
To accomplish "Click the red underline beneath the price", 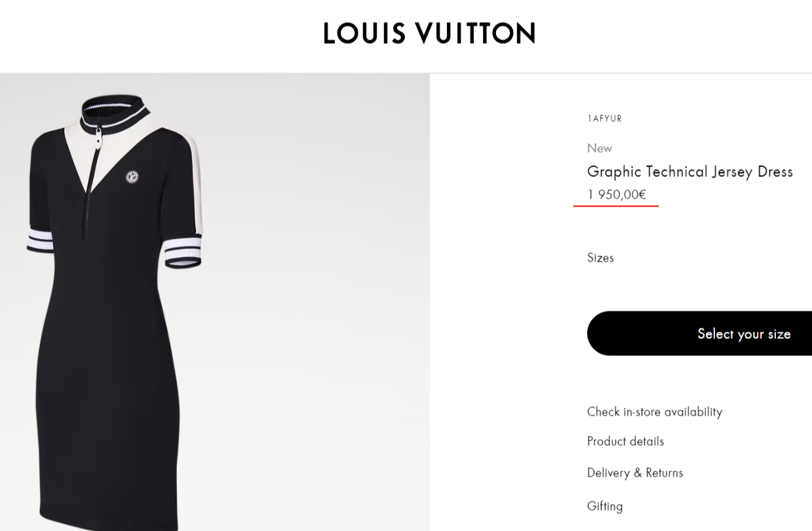I will point(615,206).
